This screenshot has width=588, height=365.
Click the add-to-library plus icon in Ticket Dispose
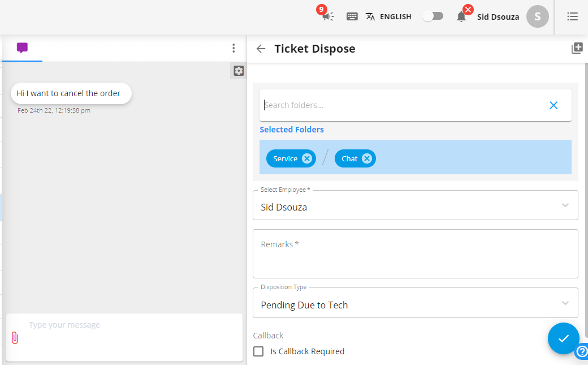(577, 48)
